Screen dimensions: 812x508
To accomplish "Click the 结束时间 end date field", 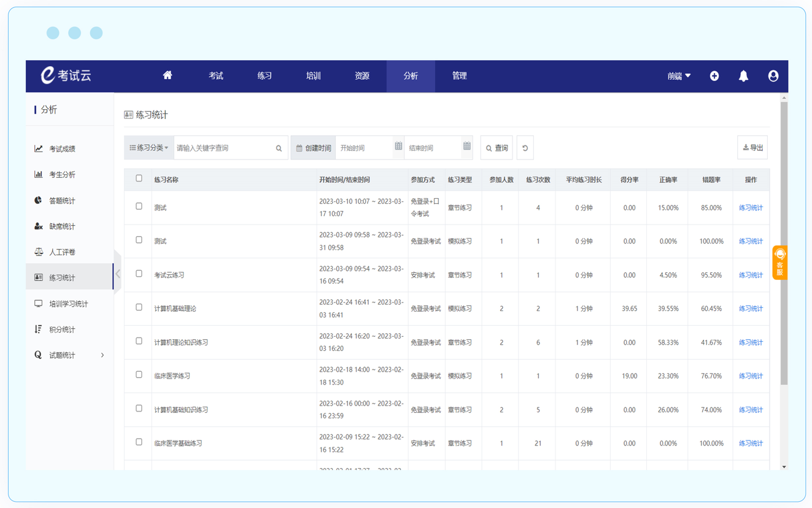I will pyautogui.click(x=433, y=148).
